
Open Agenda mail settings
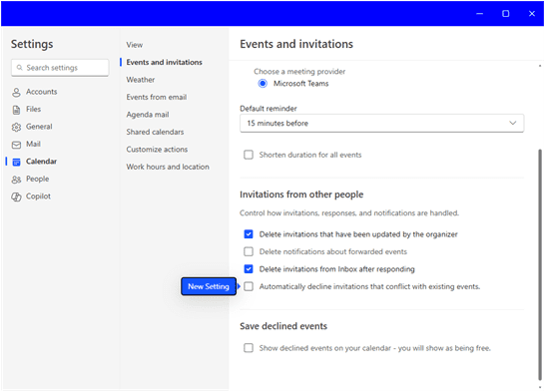click(x=148, y=115)
